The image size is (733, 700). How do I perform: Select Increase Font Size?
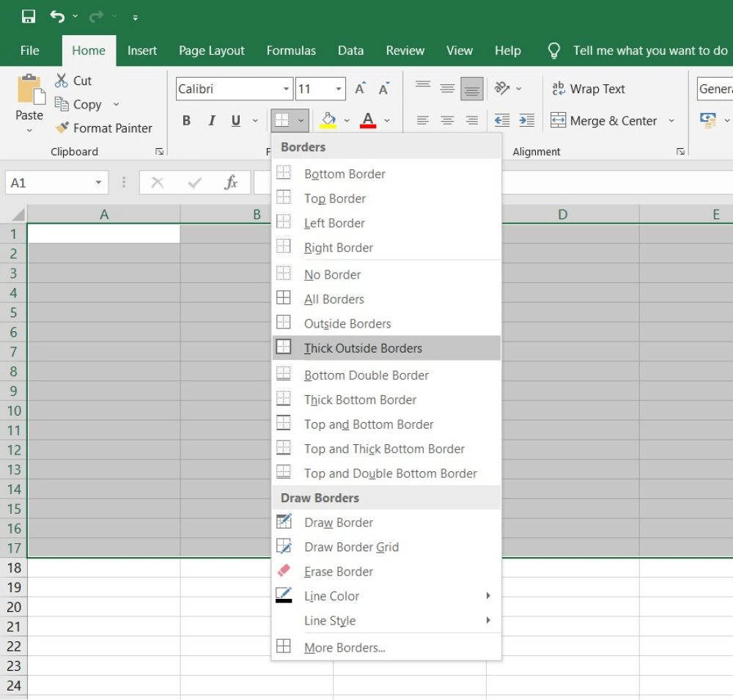click(359, 88)
